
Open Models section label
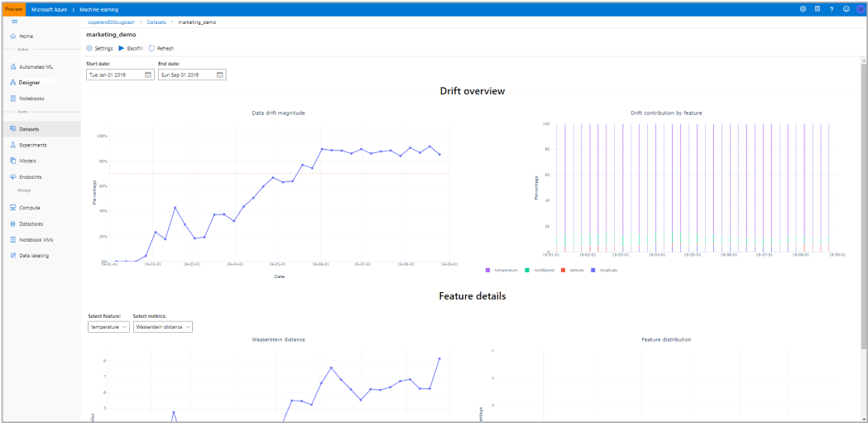tap(27, 161)
